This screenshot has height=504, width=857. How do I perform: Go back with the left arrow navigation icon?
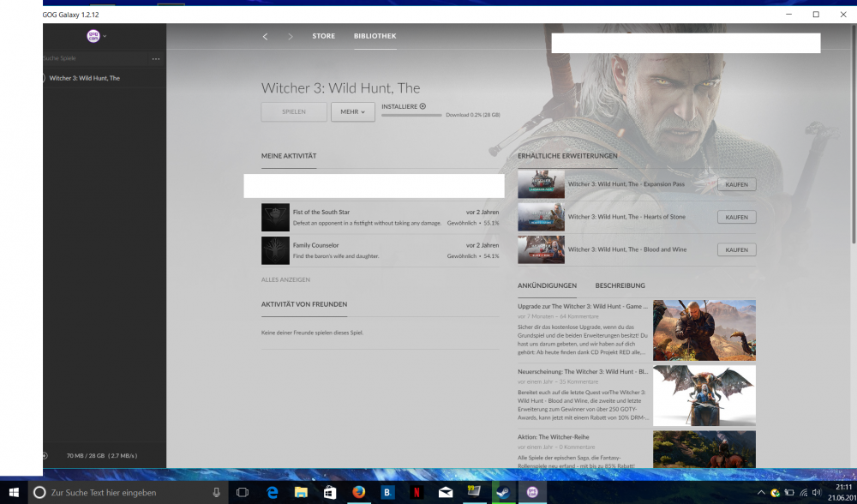(265, 37)
